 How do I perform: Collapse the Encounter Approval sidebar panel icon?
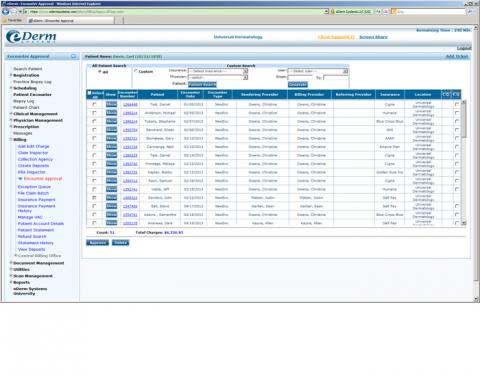[73, 57]
